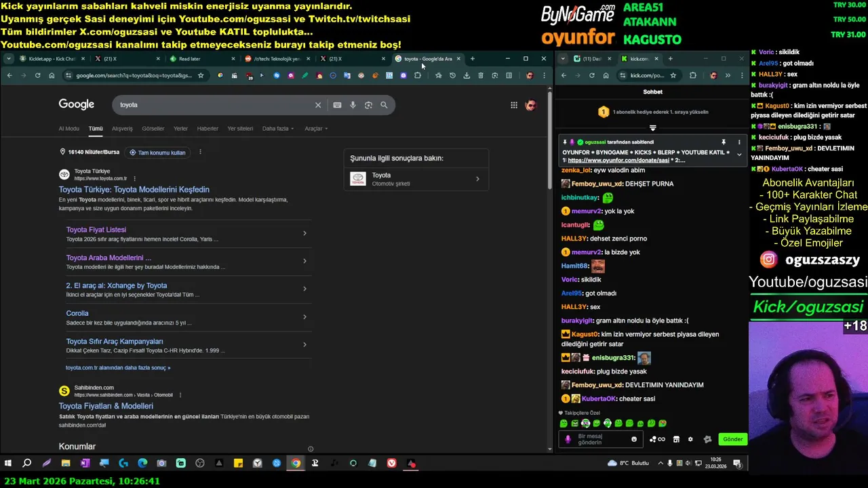Show hidden system tray icons
Screen dimensions: 868x488
pos(660,464)
